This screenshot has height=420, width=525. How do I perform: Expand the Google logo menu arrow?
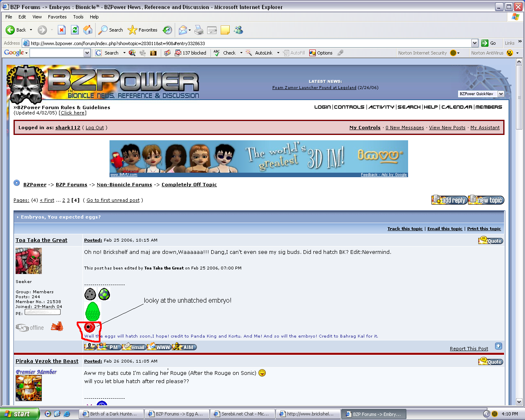[26, 53]
